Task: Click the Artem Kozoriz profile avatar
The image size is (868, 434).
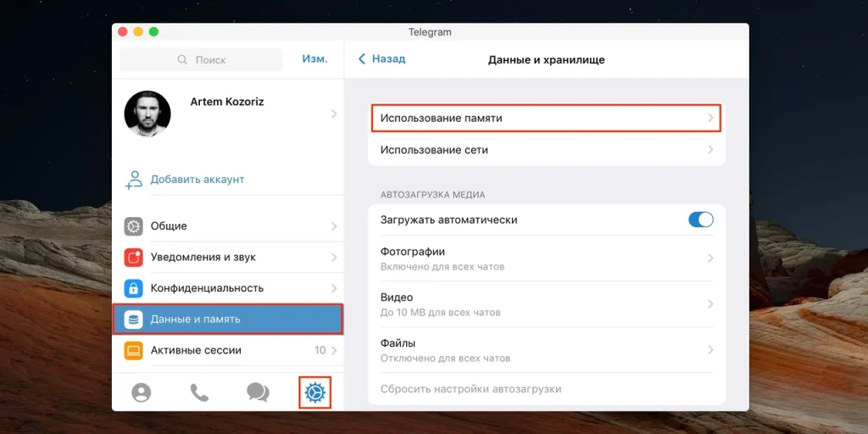Action: pos(147,114)
